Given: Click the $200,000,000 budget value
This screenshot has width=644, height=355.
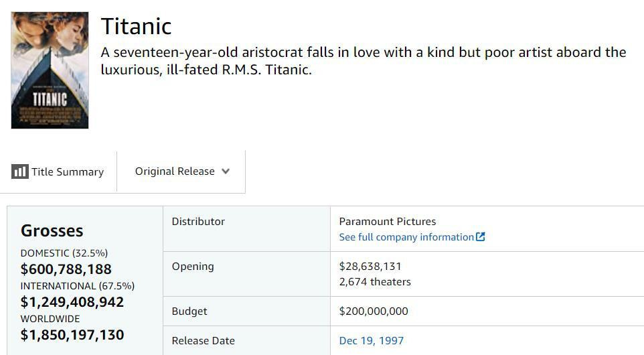Looking at the screenshot, I should coord(374,311).
